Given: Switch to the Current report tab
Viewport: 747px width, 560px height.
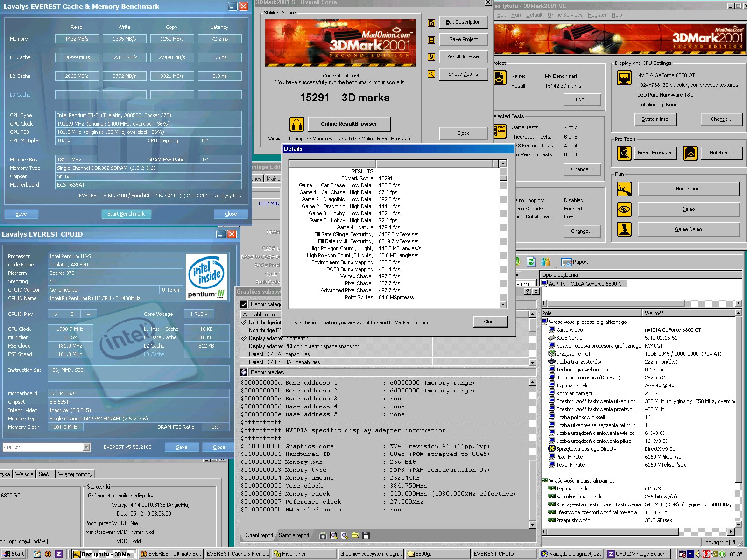Looking at the screenshot, I should (x=258, y=535).
